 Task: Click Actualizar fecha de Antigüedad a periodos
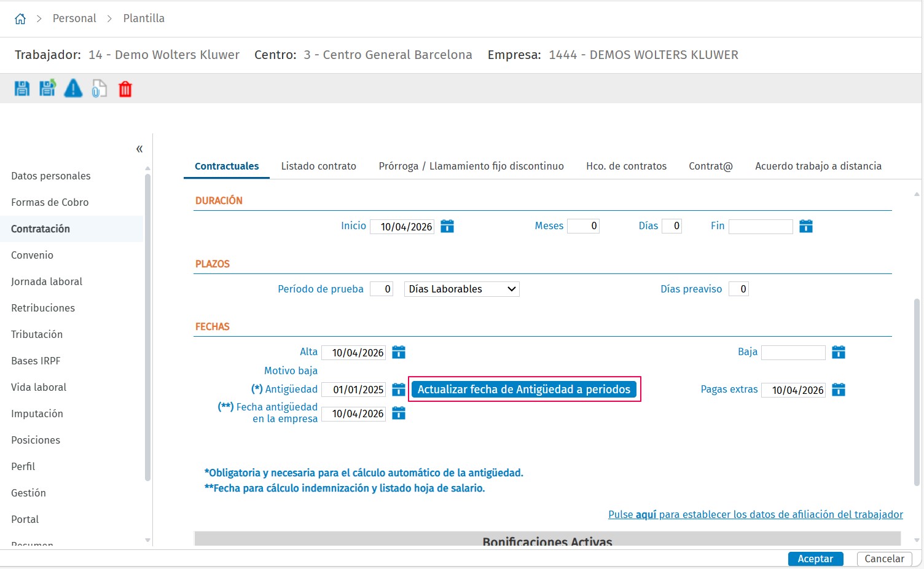coord(524,390)
